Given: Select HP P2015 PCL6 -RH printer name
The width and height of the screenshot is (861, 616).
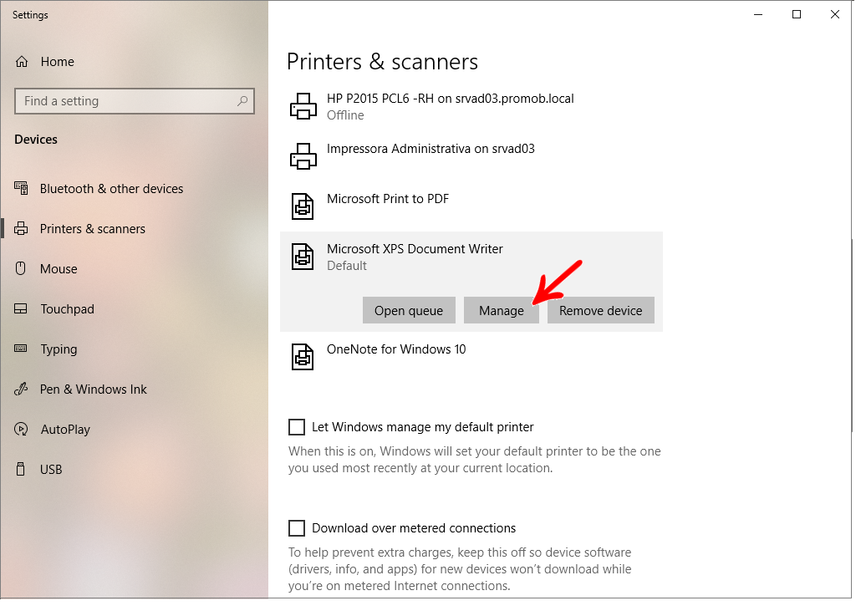Looking at the screenshot, I should pyautogui.click(x=451, y=99).
